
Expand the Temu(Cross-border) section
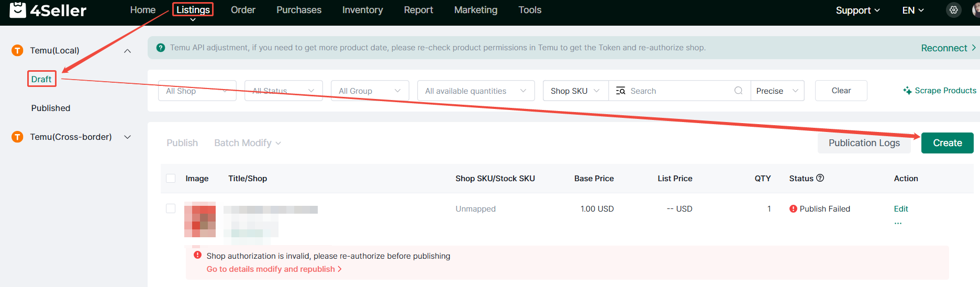tap(127, 137)
